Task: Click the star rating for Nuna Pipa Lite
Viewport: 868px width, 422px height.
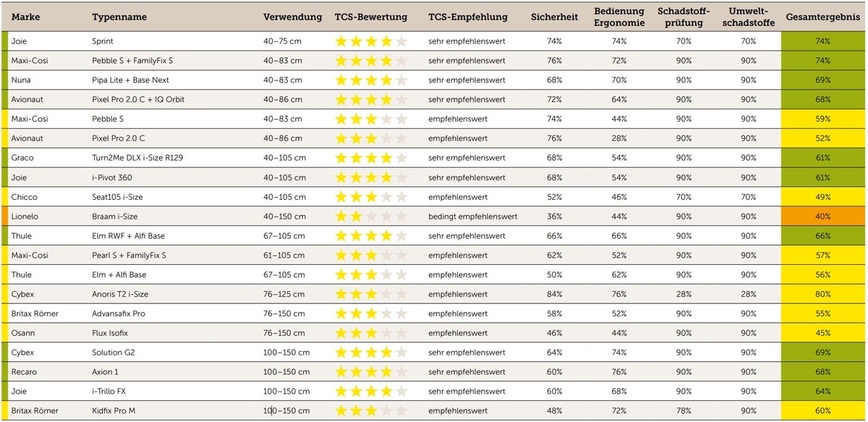Action: [x=371, y=80]
